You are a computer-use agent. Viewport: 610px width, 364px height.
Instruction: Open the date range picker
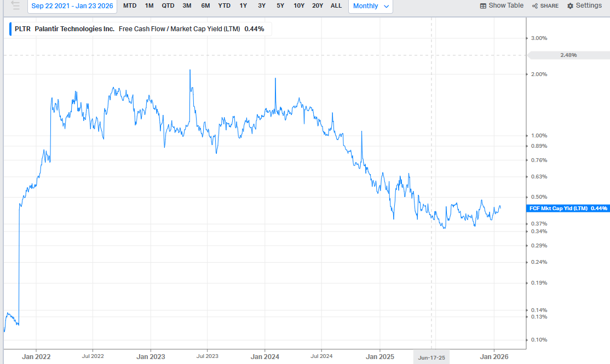pos(72,5)
